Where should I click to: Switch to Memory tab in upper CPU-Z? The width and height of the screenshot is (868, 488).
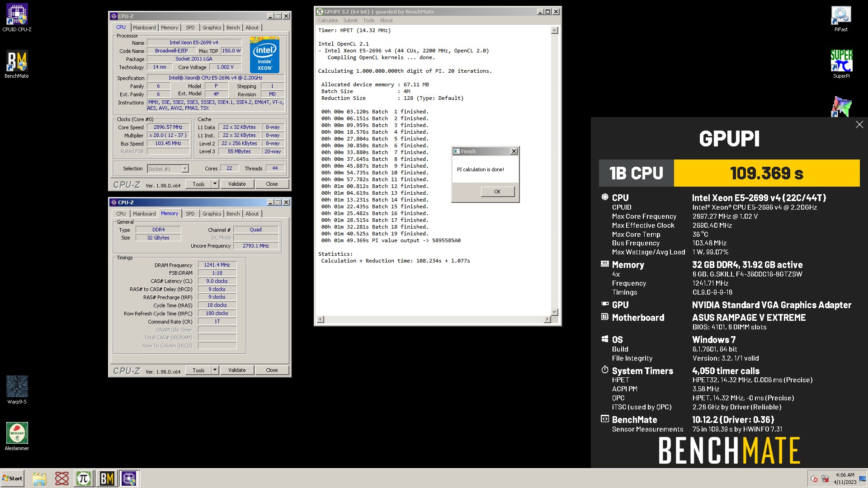[x=170, y=28]
